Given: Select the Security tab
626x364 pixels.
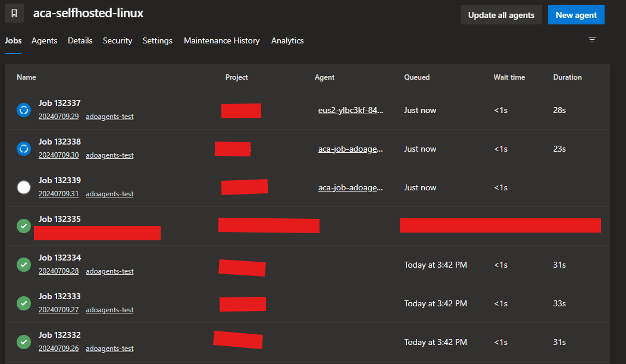Looking at the screenshot, I should 117,41.
